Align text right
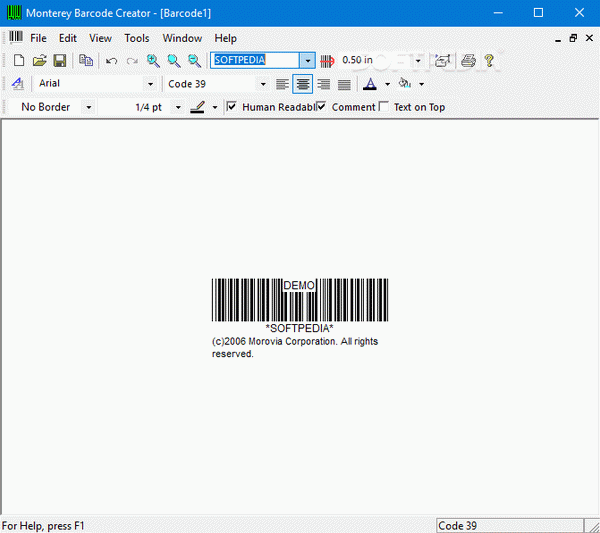This screenshot has width=600, height=533. coord(323,84)
